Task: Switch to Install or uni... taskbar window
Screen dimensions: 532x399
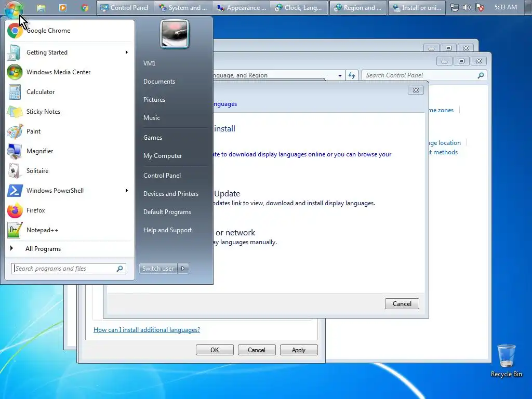Action: point(417,8)
